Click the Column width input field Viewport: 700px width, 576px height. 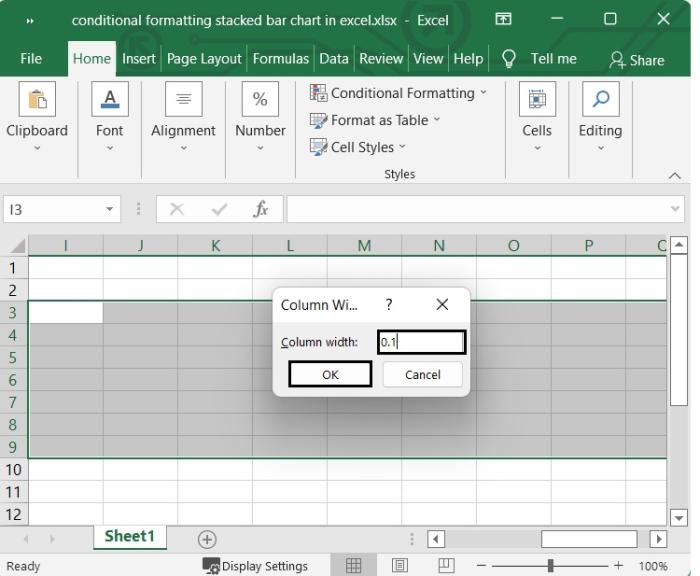421,342
